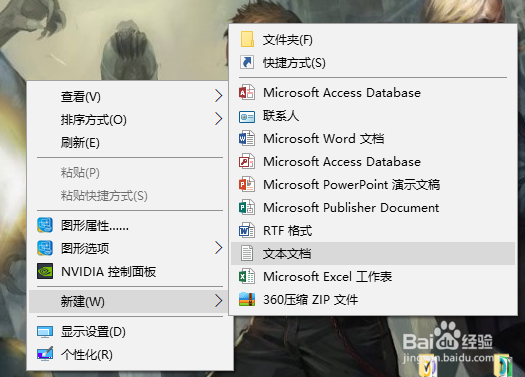Image resolution: width=525 pixels, height=377 pixels.
Task: Expand the 新建(W) submenu arrow
Action: pos(218,301)
